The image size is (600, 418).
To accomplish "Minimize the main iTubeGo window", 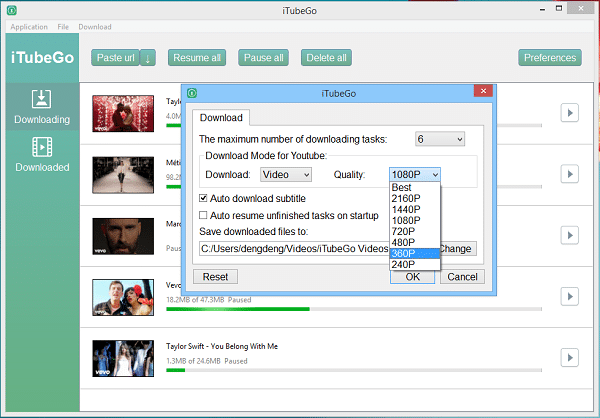I will tap(542, 10).
